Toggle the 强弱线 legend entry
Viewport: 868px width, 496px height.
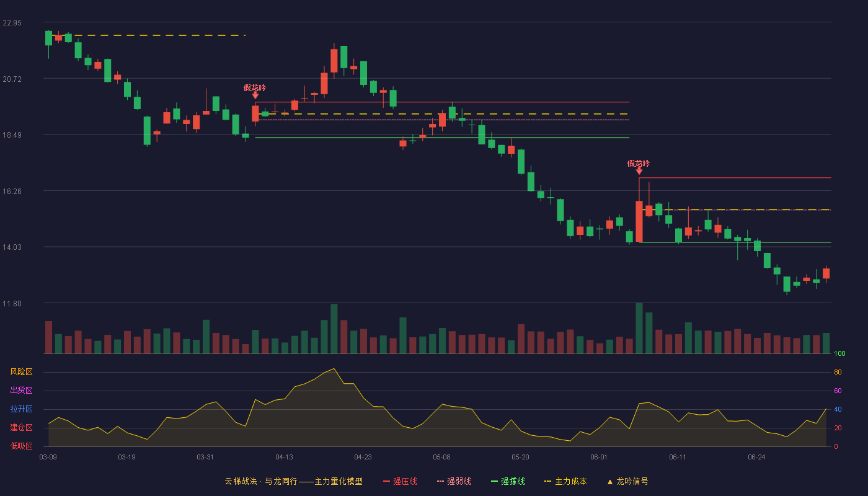(x=454, y=481)
